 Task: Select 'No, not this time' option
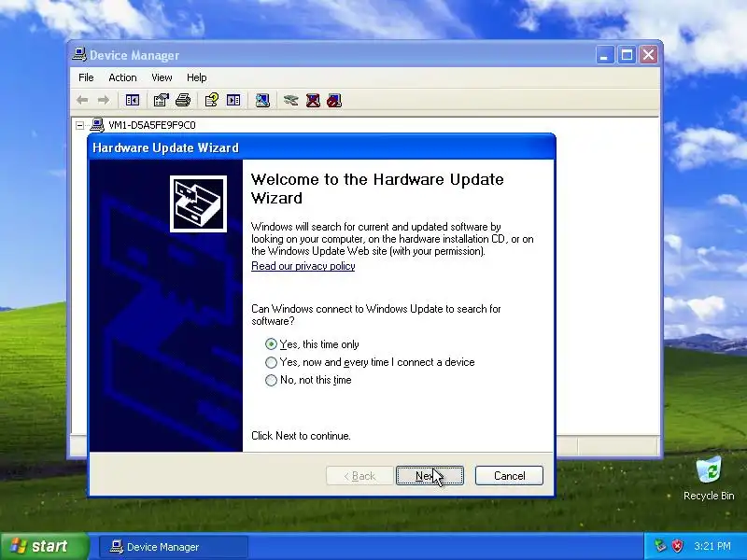tap(308, 380)
